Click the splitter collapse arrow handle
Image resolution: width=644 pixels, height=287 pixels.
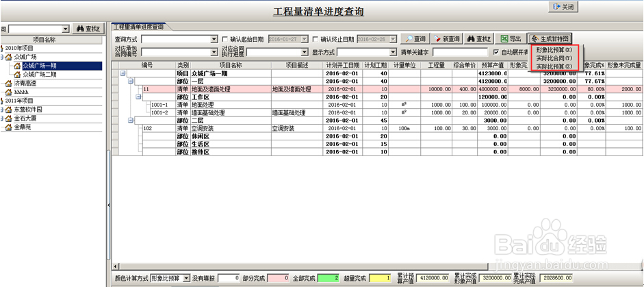click(108, 205)
